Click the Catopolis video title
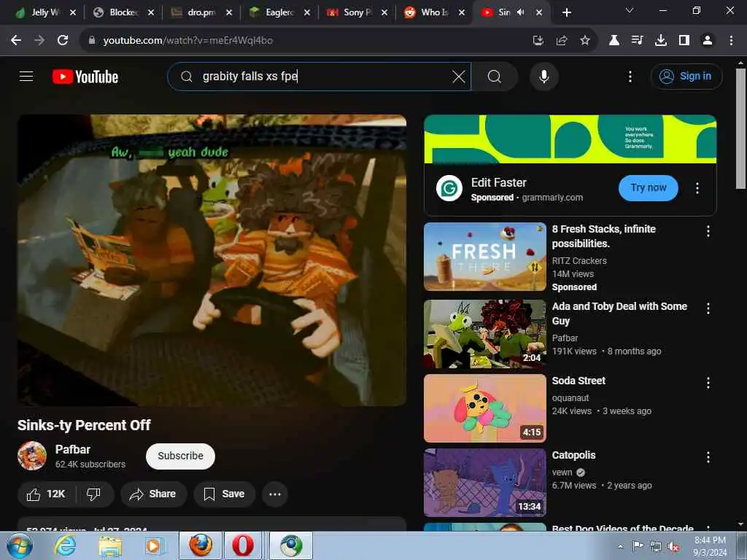747x560 pixels. (x=573, y=455)
